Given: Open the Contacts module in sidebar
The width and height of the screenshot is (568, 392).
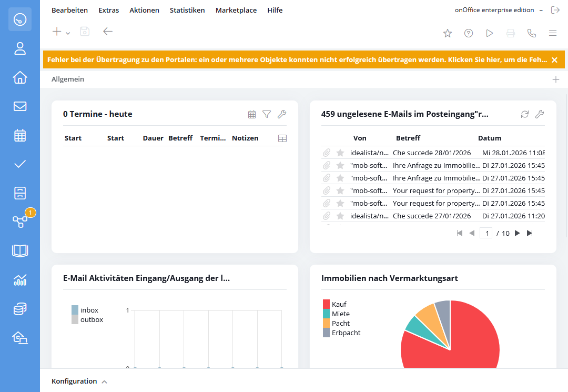Looking at the screenshot, I should tap(20, 49).
